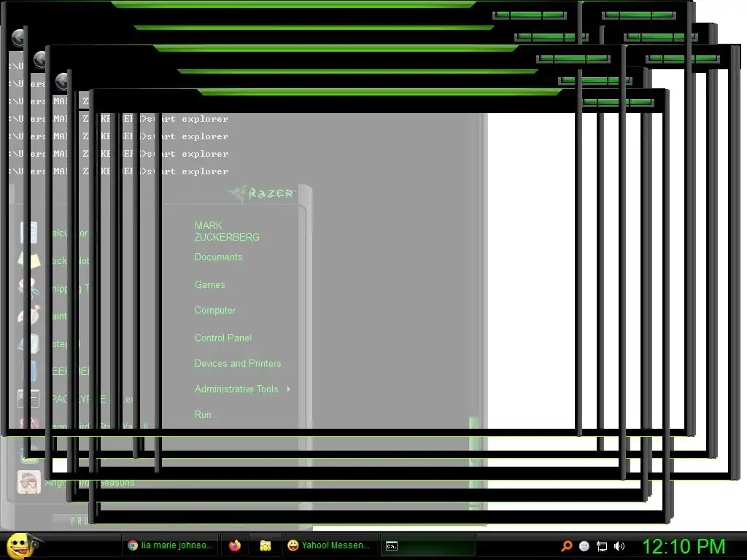Open Games from the Start menu
The height and width of the screenshot is (560, 747).
209,285
